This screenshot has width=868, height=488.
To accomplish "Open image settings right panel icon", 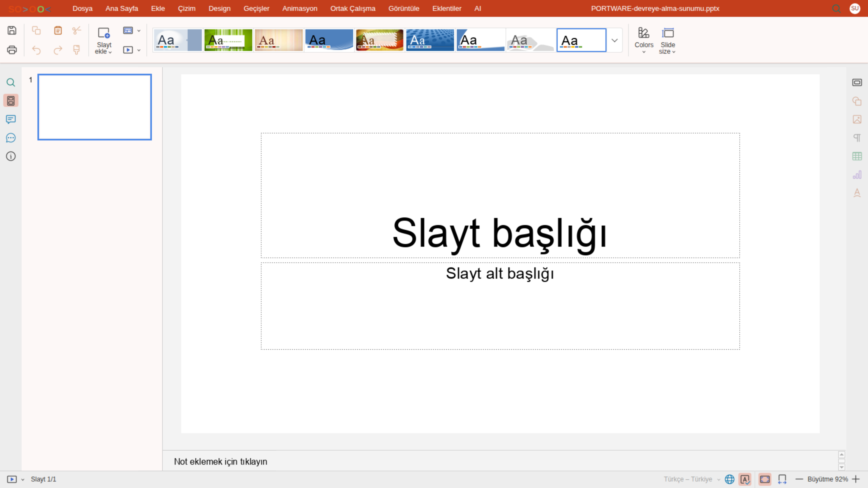I will (x=857, y=119).
